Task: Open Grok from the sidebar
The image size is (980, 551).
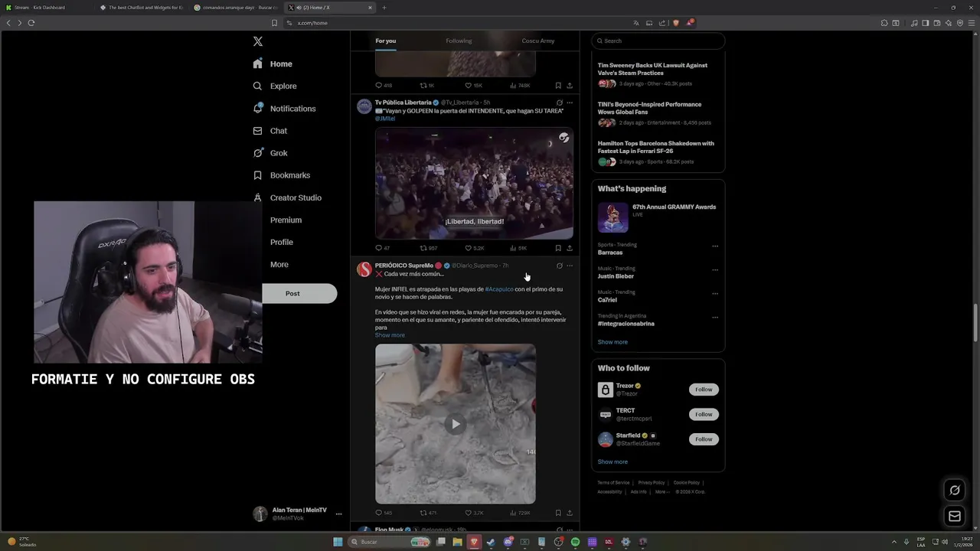Action: pyautogui.click(x=269, y=153)
